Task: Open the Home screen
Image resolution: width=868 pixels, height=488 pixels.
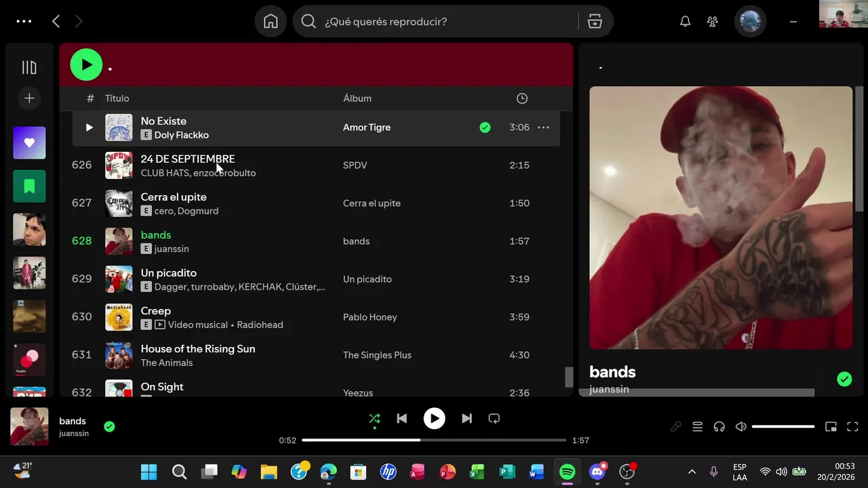Action: point(271,22)
